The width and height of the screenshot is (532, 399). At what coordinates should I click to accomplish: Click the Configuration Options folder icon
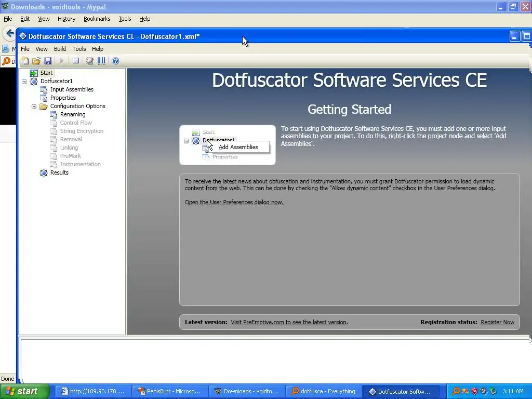tap(44, 107)
